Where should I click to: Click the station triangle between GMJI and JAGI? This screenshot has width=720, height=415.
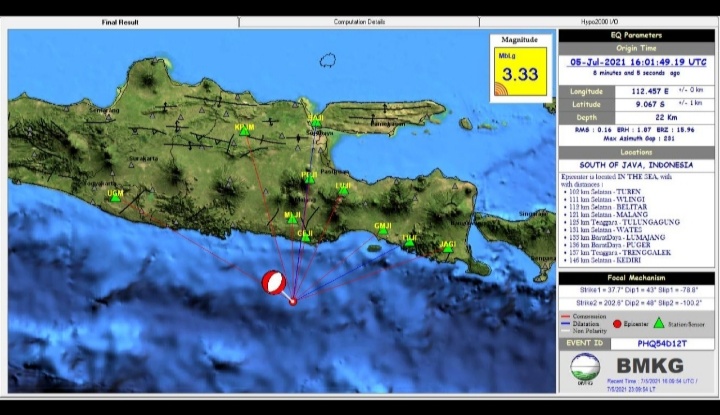pos(410,242)
